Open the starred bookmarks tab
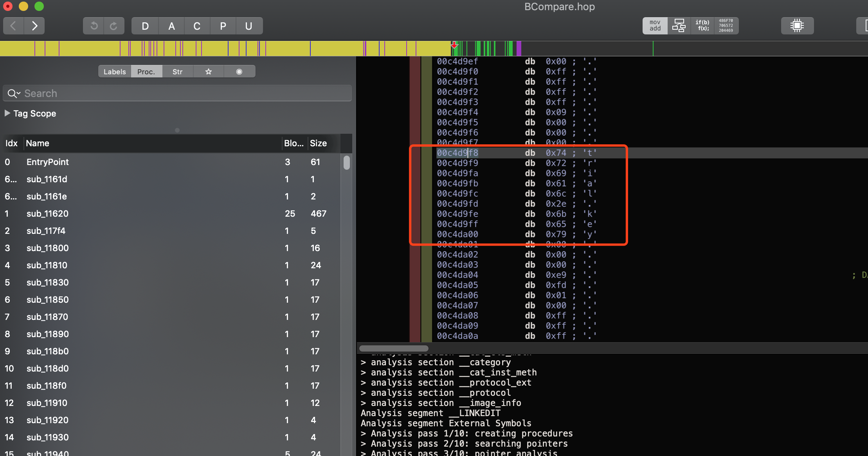 (209, 72)
